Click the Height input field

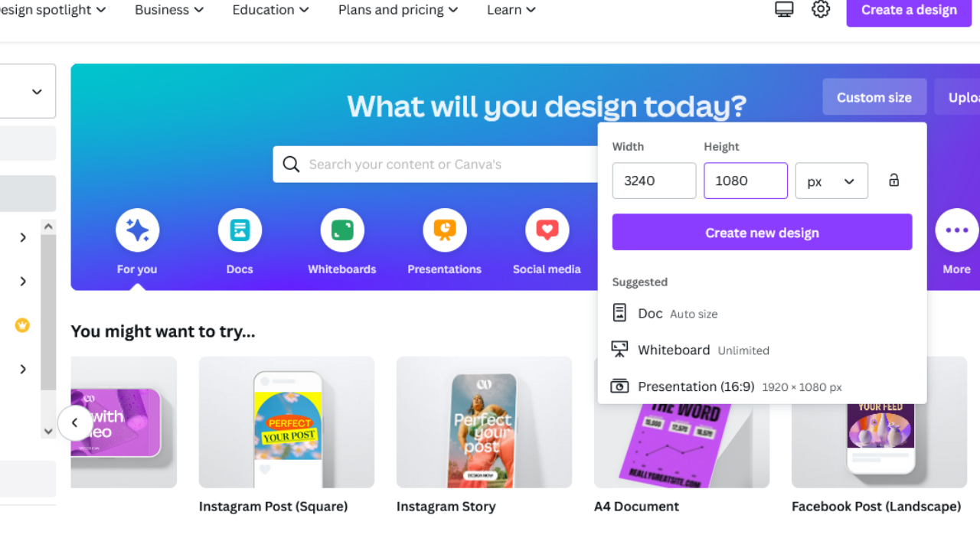tap(746, 181)
